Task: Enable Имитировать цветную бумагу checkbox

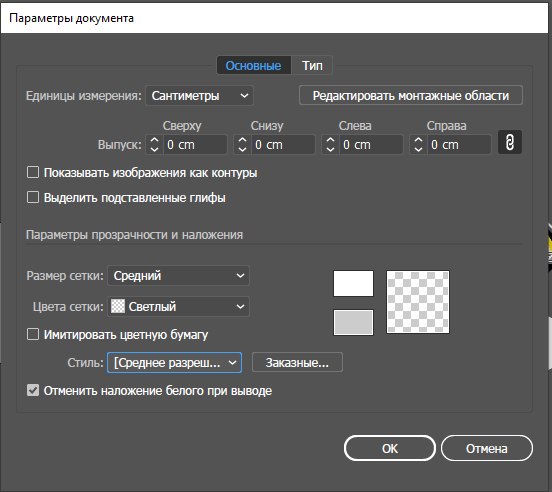Action: (x=33, y=334)
